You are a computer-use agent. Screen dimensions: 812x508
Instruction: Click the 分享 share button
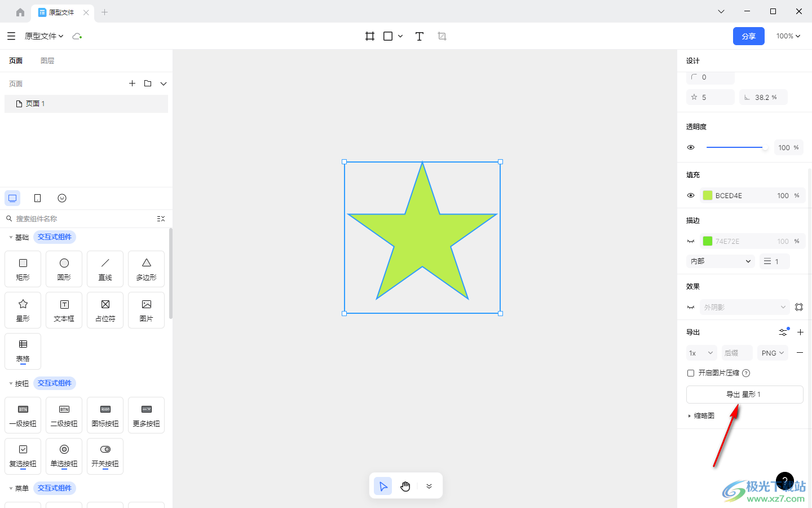749,36
